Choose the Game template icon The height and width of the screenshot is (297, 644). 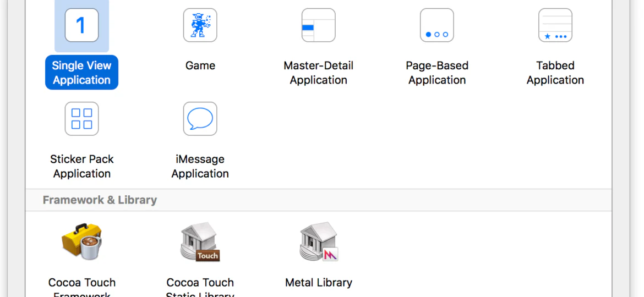click(200, 25)
